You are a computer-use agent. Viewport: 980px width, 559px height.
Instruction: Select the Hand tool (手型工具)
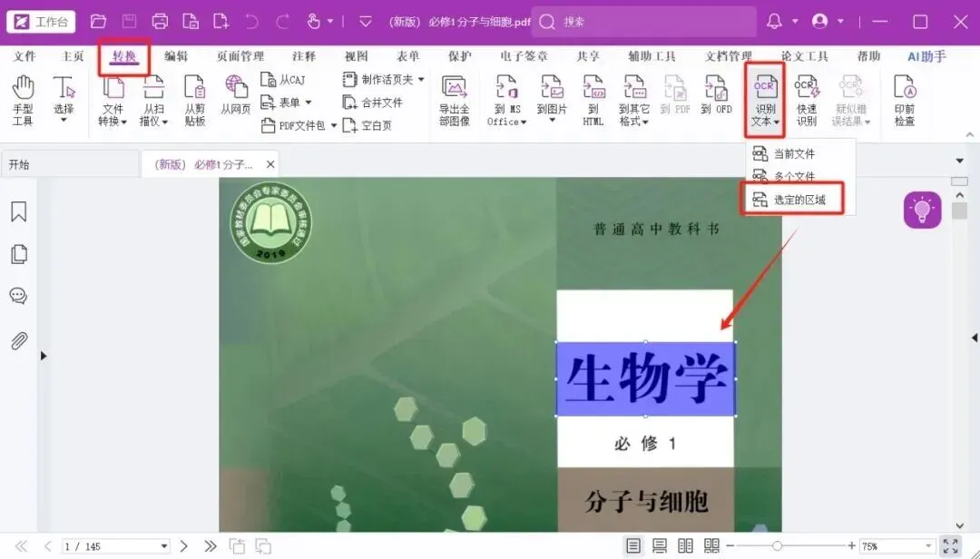point(23,101)
